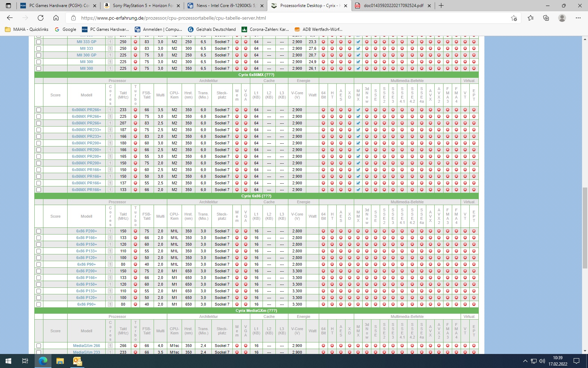Viewport: 588px width, 368px height.
Task: Open the user profile avatar
Action: tap(562, 18)
